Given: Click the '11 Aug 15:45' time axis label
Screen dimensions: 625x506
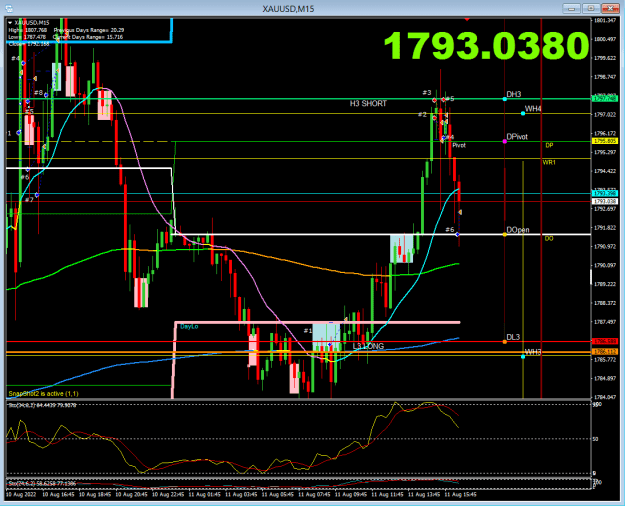Looking at the screenshot, I should 461,494.
